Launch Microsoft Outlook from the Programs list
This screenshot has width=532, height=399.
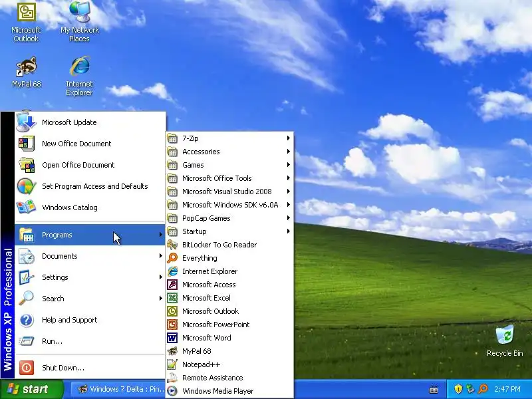click(229, 311)
